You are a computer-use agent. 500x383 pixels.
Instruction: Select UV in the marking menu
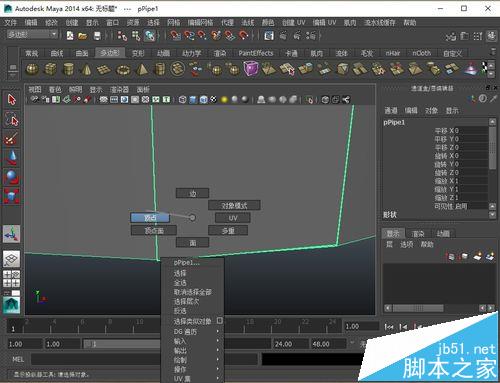coord(232,218)
